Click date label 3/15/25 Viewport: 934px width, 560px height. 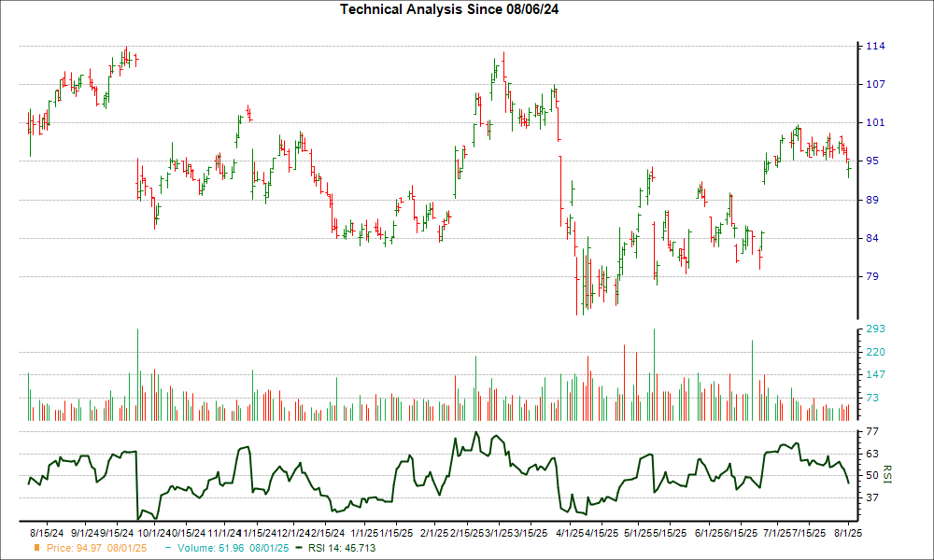click(x=531, y=533)
